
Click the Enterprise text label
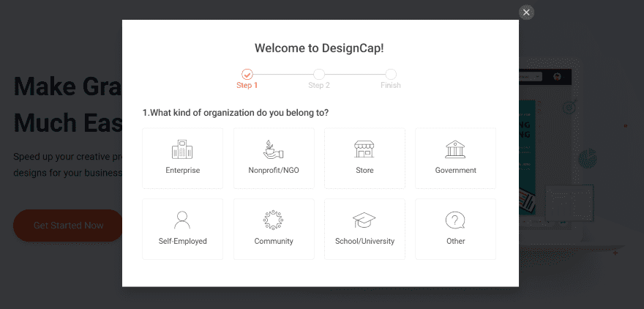pos(182,171)
